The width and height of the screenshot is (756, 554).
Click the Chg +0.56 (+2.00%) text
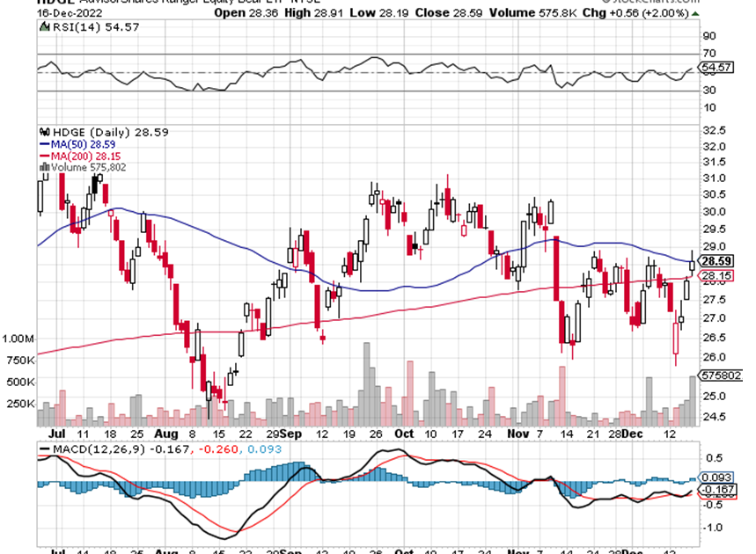tap(635, 13)
